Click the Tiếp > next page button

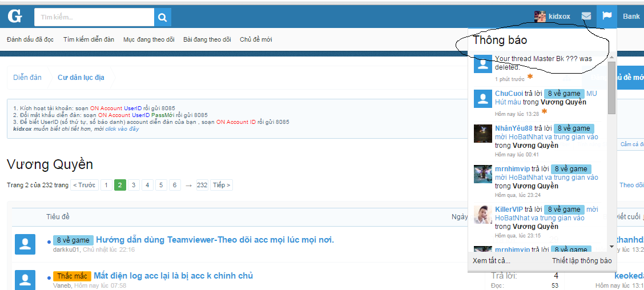coord(221,185)
